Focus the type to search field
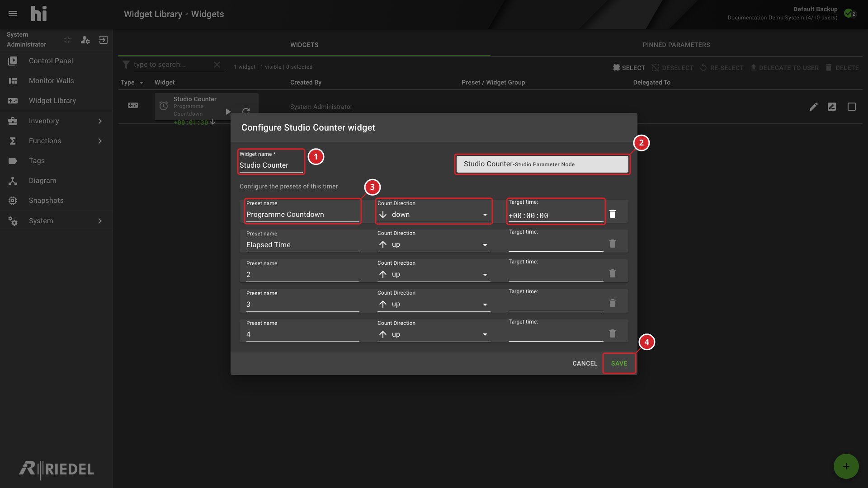868x488 pixels. click(172, 65)
